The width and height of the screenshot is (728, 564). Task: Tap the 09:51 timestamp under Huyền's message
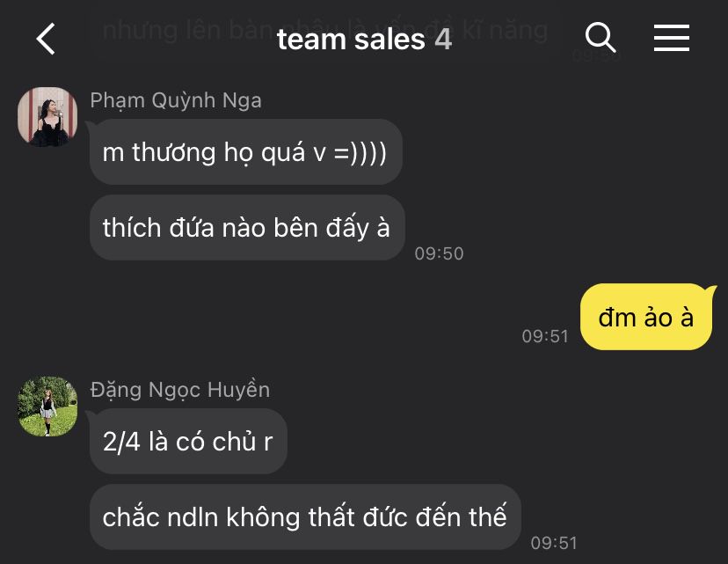click(554, 543)
